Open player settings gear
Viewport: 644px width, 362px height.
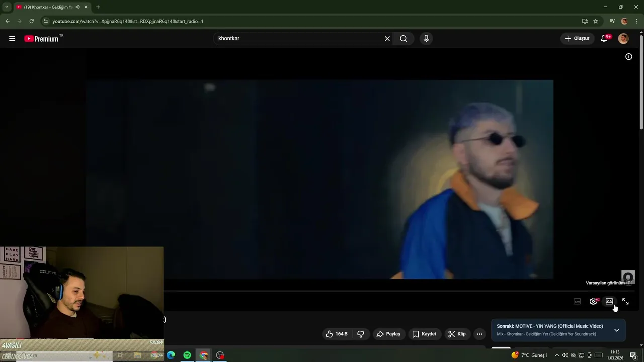pos(594,302)
